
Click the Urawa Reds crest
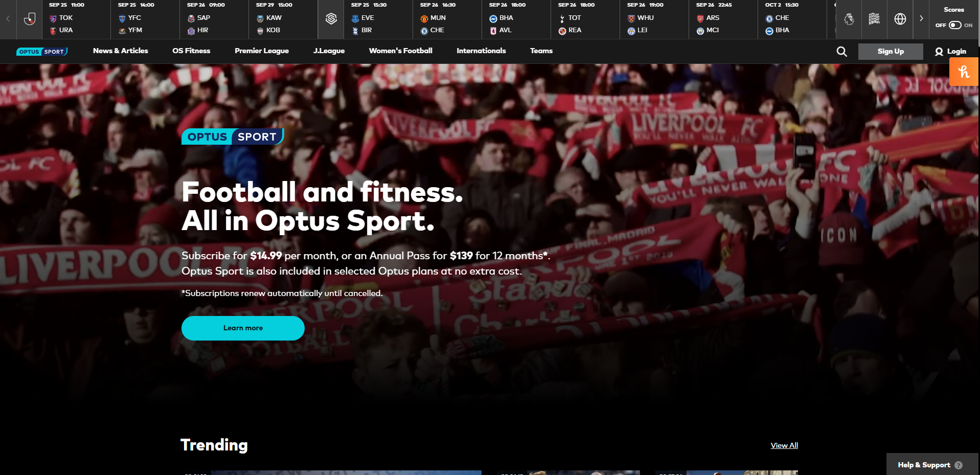tap(53, 31)
